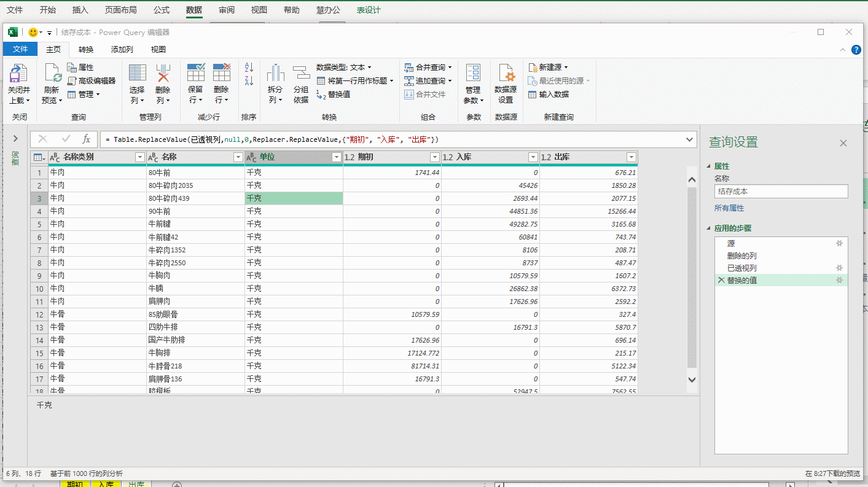This screenshot has width=868, height=487.
Task: Open the Merge Queries (合并查询) dropdown
Action: [428, 68]
